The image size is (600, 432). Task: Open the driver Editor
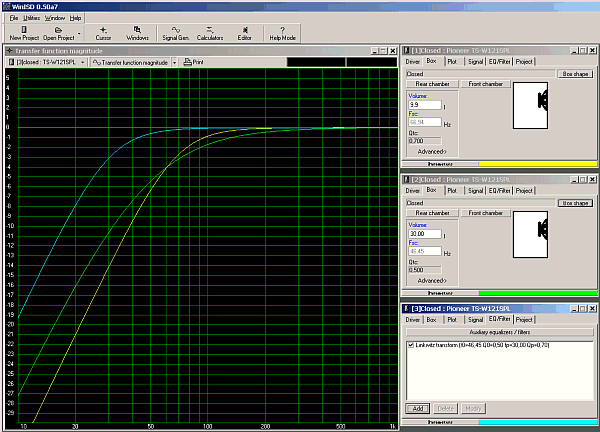pyautogui.click(x=245, y=32)
